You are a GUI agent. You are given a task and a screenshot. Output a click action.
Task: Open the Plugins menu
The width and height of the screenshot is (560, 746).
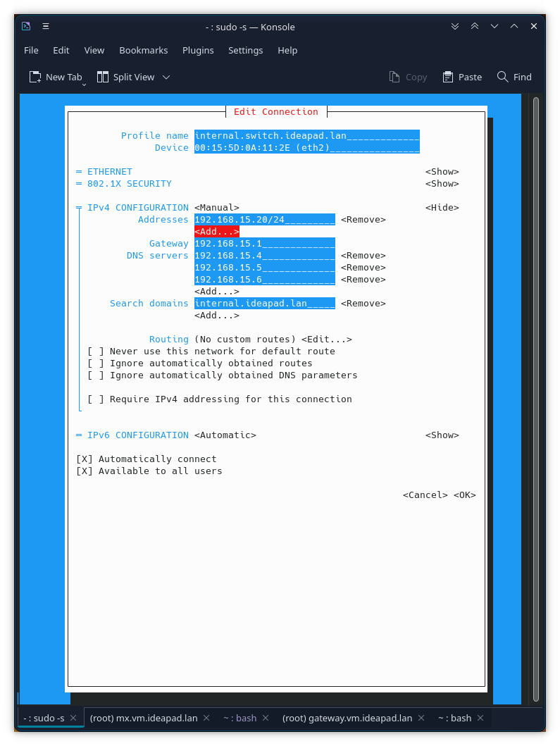pyautogui.click(x=198, y=51)
